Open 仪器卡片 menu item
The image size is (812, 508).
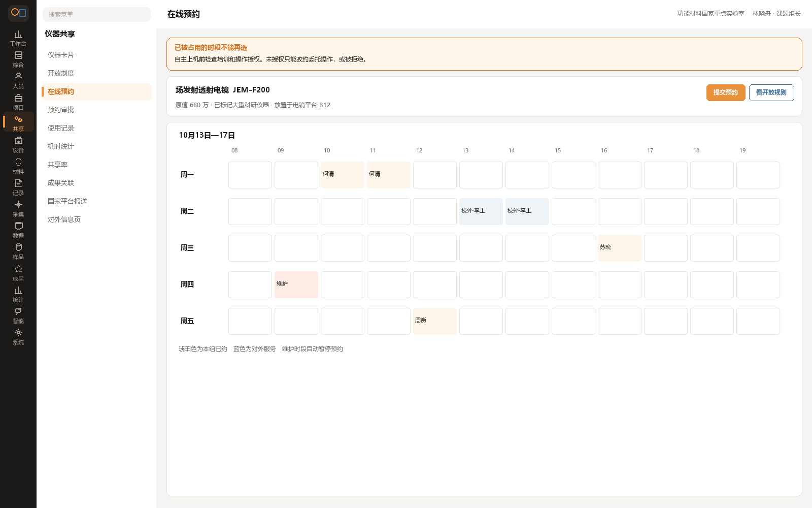coord(96,55)
